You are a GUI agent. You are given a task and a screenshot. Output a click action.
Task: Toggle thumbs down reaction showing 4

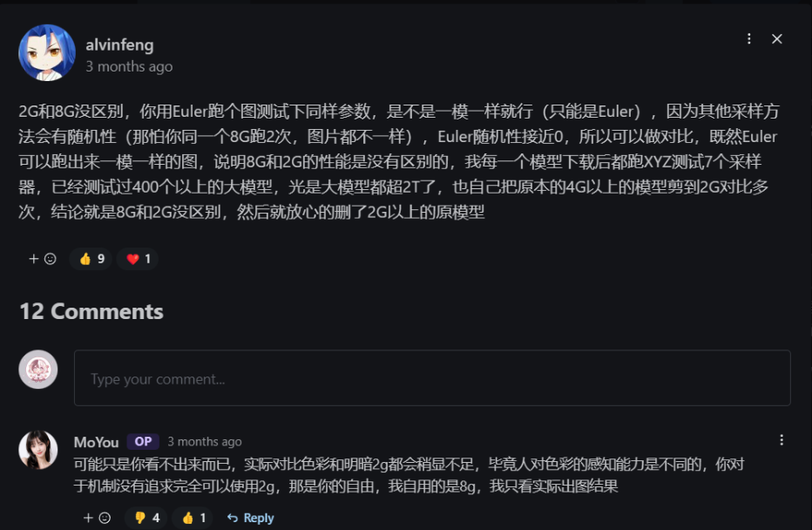(x=146, y=518)
